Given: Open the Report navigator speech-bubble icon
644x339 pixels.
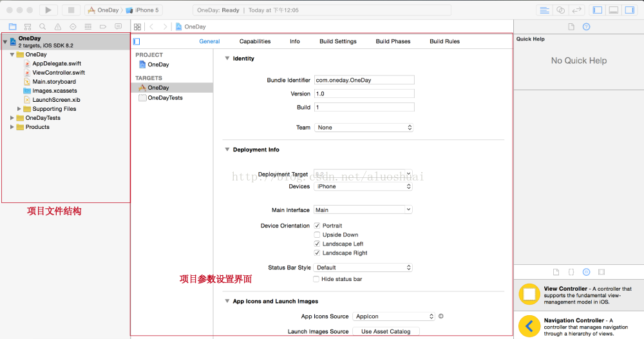Looking at the screenshot, I should [x=118, y=26].
